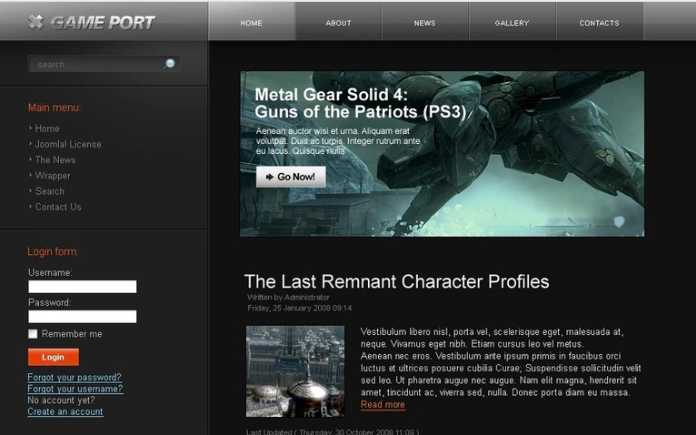The height and width of the screenshot is (435, 696).
Task: Click into the Password field
Action: pyautogui.click(x=83, y=316)
